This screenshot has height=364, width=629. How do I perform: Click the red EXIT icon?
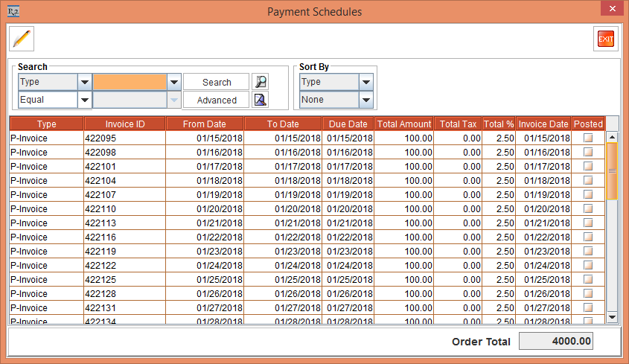click(606, 39)
